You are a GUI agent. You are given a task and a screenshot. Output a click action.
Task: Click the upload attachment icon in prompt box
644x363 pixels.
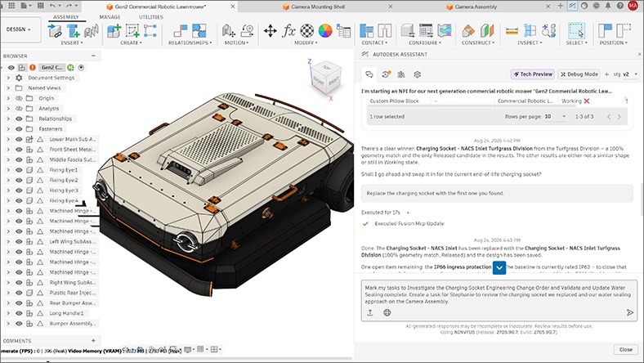[370, 312]
